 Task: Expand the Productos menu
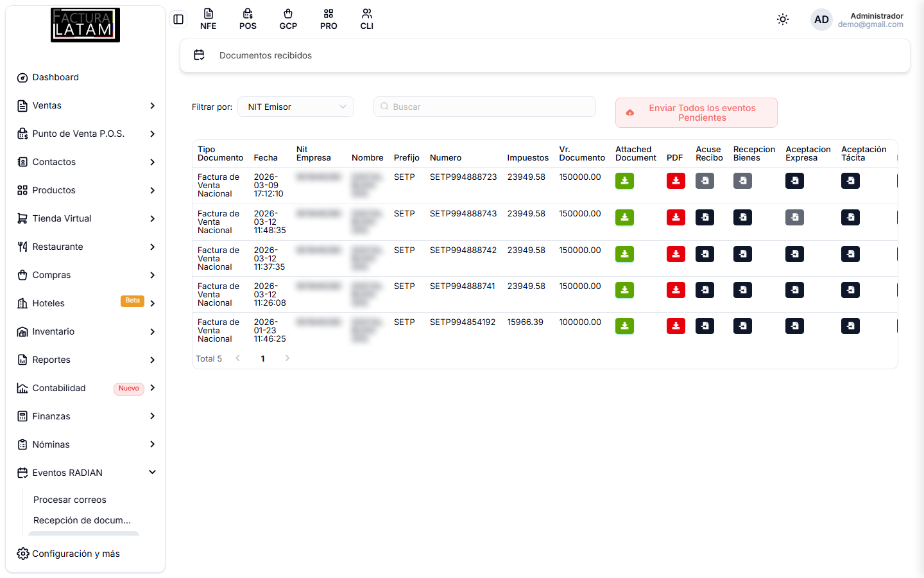[x=86, y=190]
